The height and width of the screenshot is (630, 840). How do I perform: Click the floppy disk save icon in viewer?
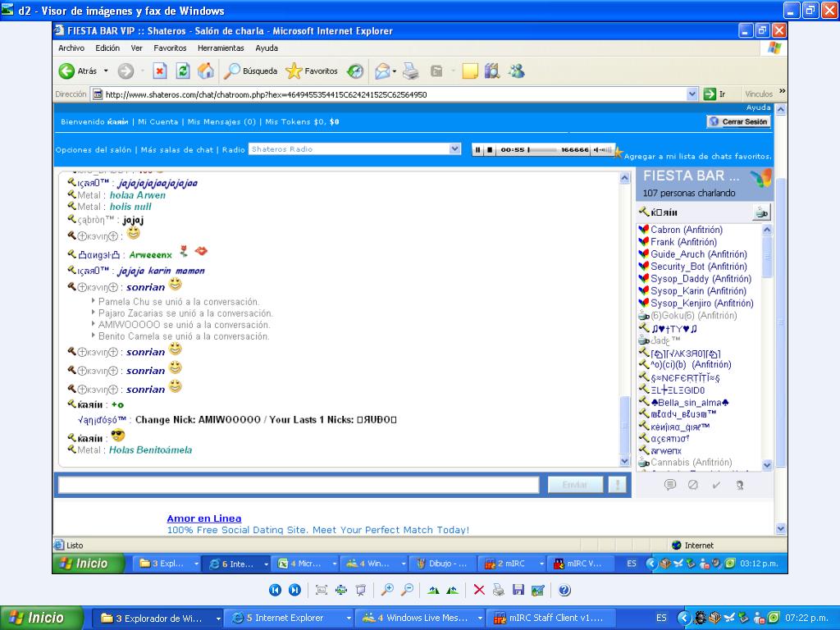tap(518, 590)
